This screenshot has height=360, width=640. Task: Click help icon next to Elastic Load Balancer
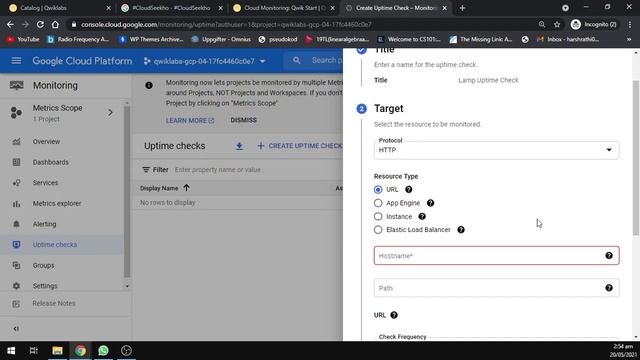(x=461, y=230)
